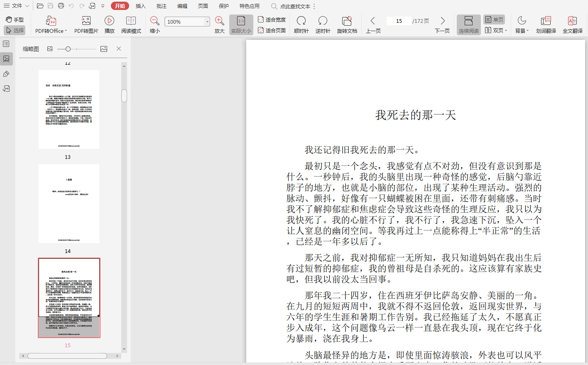Screen dimensions: 588x365
Task: Toggle 连续阅读 continuous reading
Action: (x=469, y=25)
